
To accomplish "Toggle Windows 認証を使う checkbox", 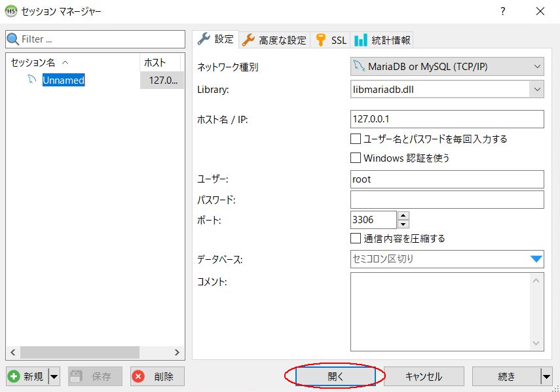I will (x=356, y=158).
